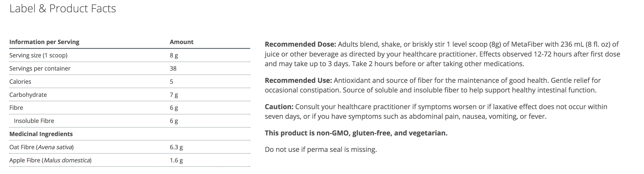Image resolution: width=644 pixels, height=174 pixels.
Task: Select the "Apple Fibre (Malus domestica)" ingredient
Action: click(x=50, y=160)
